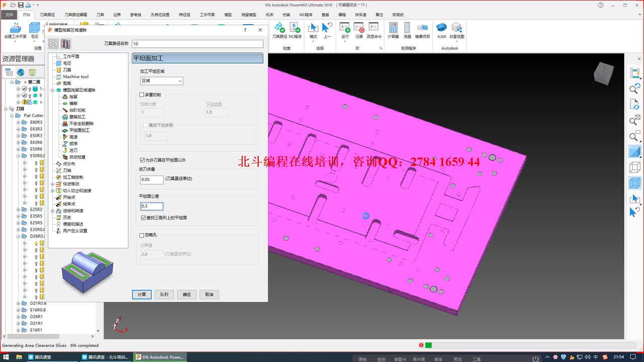Uncheck 查找三角形上的平坦面 checkbox

144,218
